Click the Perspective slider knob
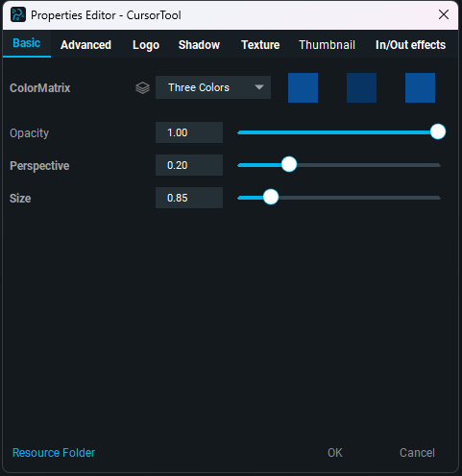The width and height of the screenshot is (462, 476). pyautogui.click(x=289, y=164)
